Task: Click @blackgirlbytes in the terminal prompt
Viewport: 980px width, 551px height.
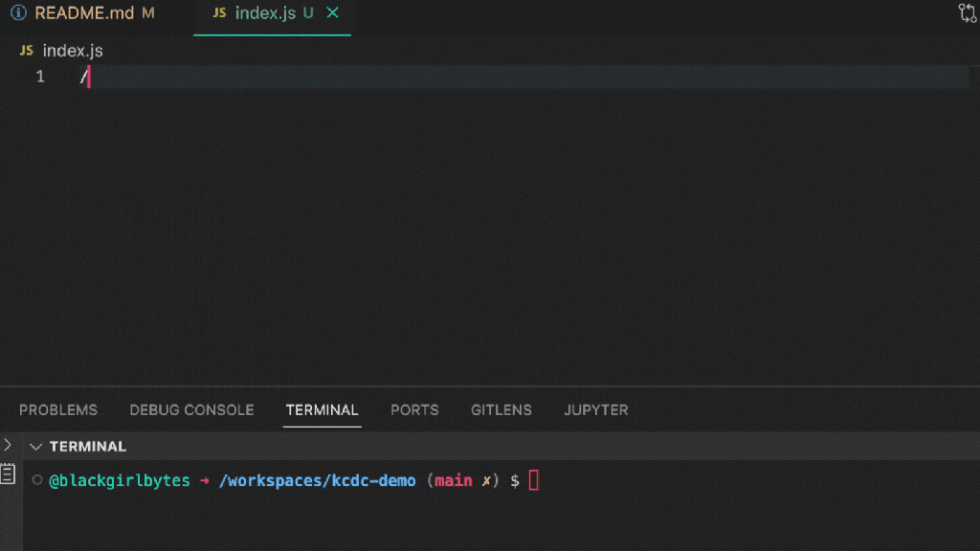Action: tap(120, 480)
